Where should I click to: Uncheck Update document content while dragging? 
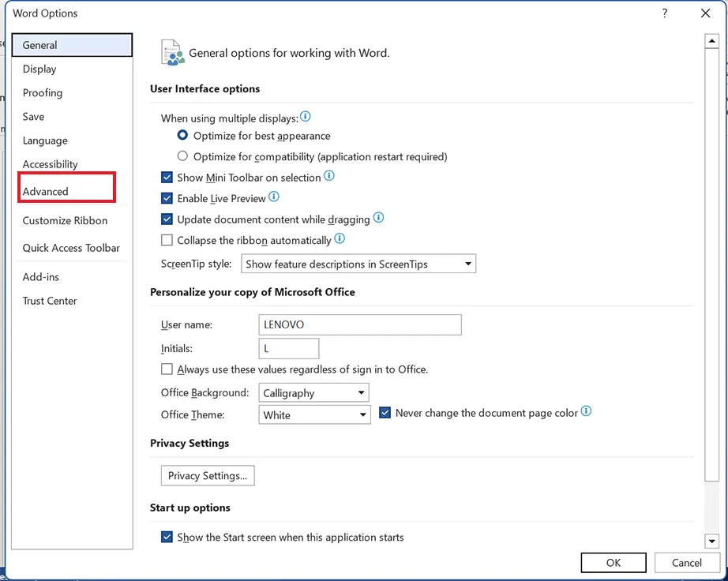point(167,219)
